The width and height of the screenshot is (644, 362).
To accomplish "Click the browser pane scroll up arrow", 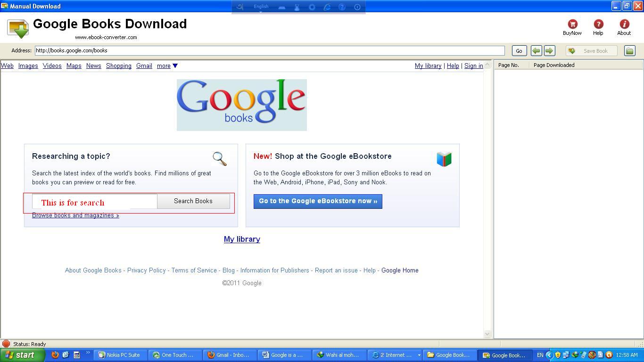I will (487, 65).
